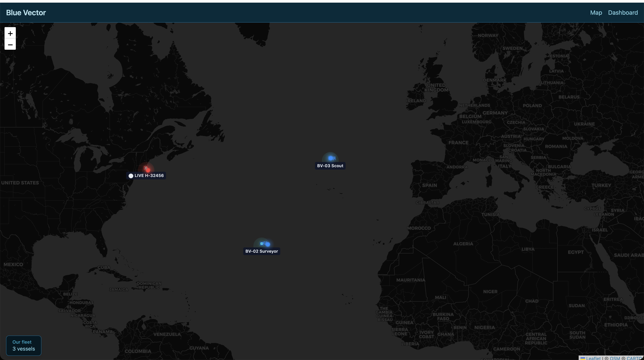Click the BV-02 Surveyor name label

pos(262,251)
